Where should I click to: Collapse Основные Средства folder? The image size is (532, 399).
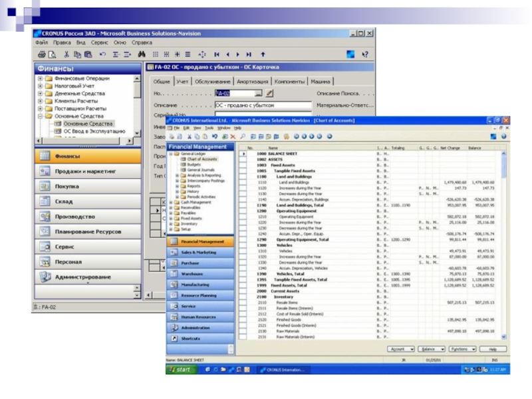click(x=40, y=116)
